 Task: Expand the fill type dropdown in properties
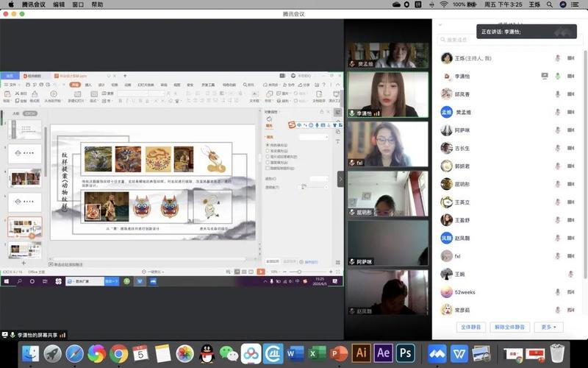coord(313,137)
